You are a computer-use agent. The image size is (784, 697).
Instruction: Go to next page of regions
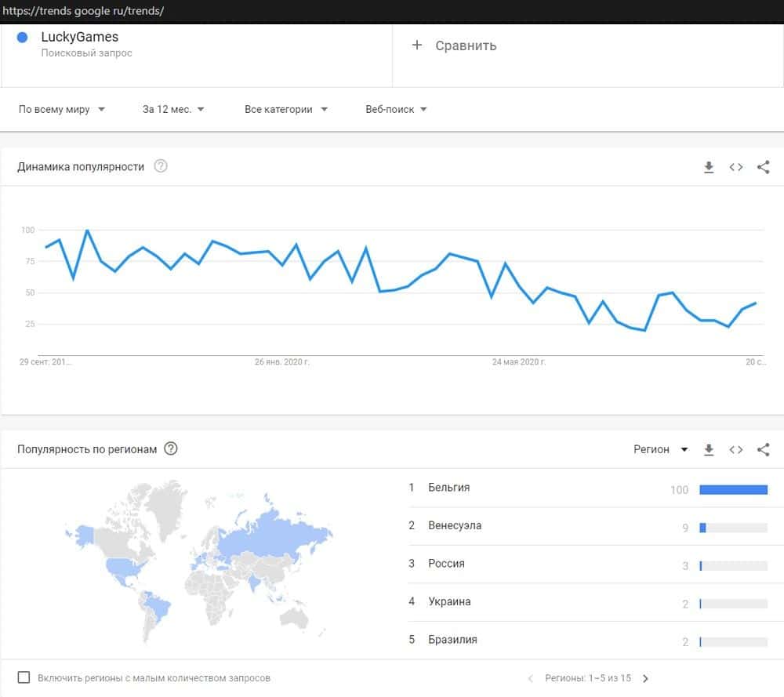click(x=646, y=678)
